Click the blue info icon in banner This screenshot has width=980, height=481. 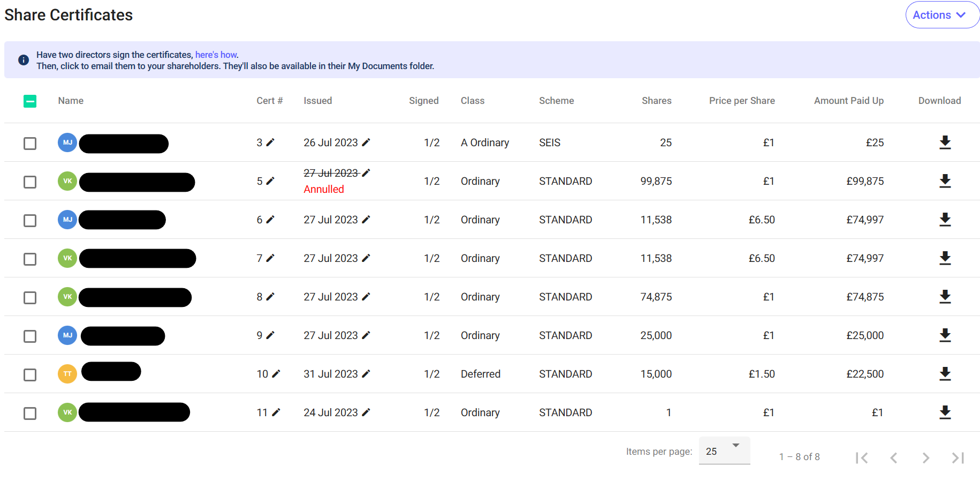click(x=24, y=60)
